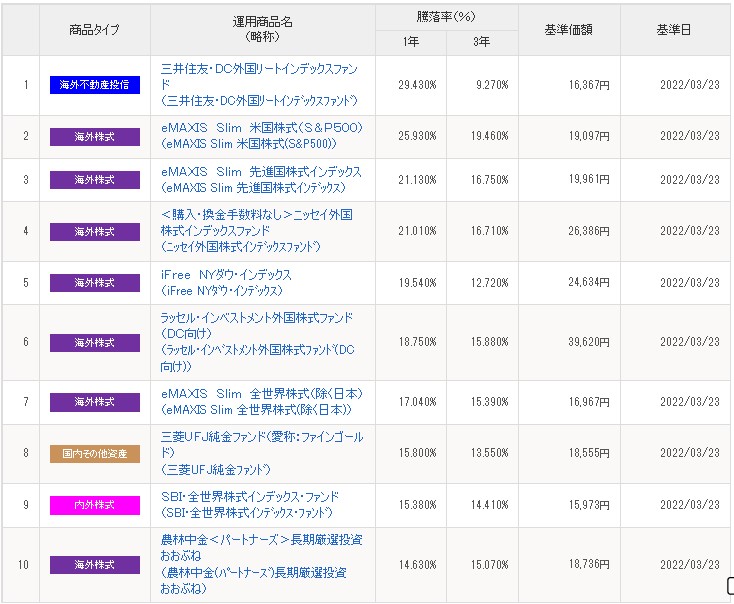The width and height of the screenshot is (734, 604).
Task: Click the magenta 内外株式 badge
Action: 95,505
